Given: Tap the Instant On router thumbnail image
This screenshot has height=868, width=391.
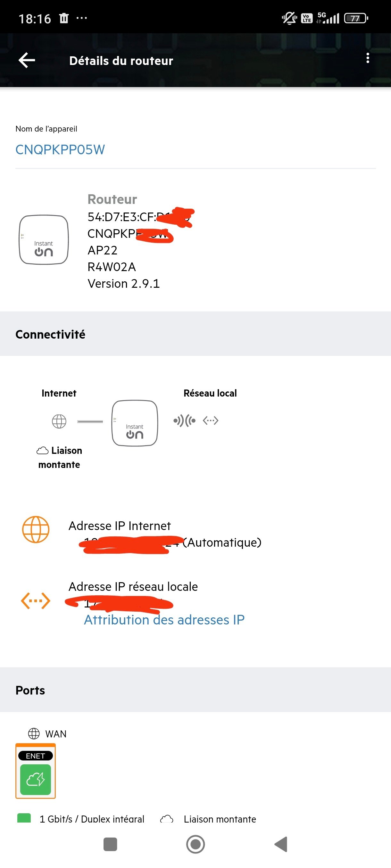Looking at the screenshot, I should (44, 240).
